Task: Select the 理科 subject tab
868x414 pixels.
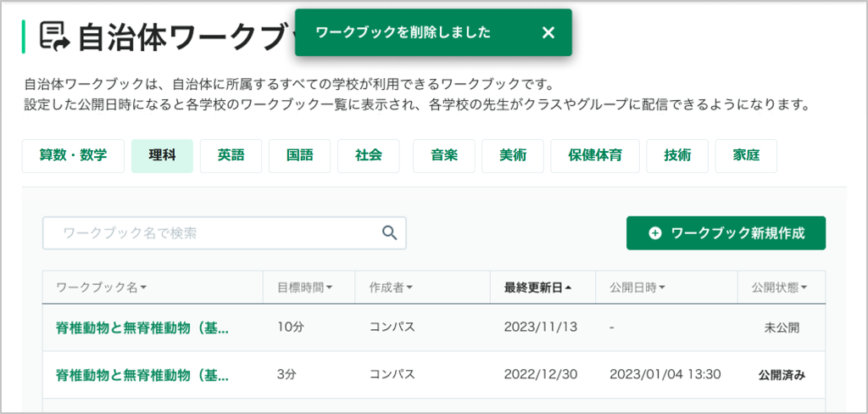Action: (162, 156)
